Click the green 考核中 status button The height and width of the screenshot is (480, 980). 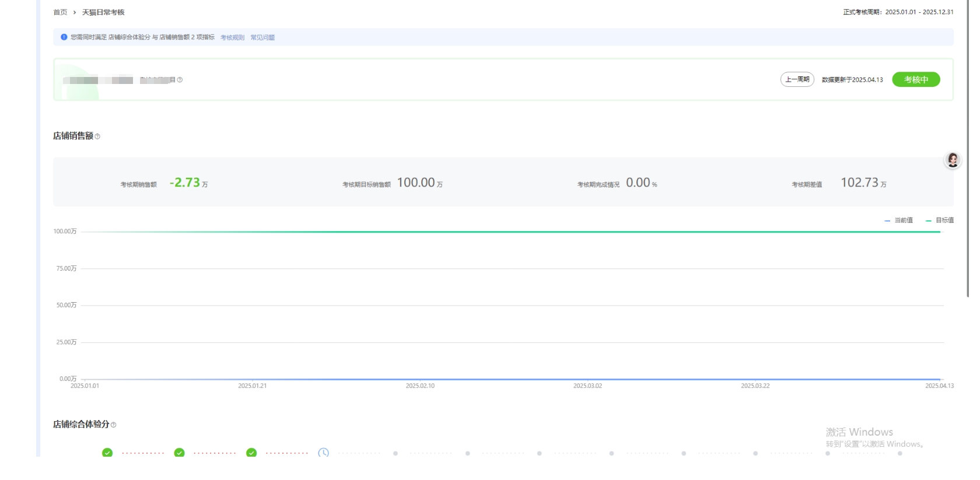tap(916, 79)
